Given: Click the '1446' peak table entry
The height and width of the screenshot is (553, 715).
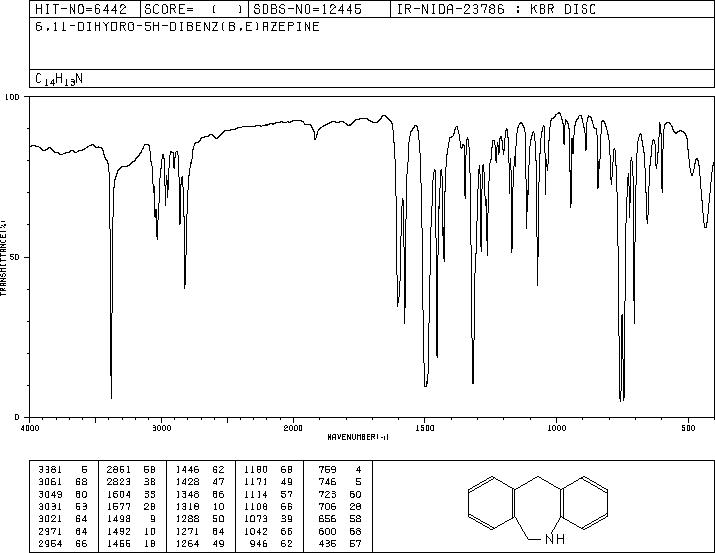Looking at the screenshot, I should coord(187,469).
